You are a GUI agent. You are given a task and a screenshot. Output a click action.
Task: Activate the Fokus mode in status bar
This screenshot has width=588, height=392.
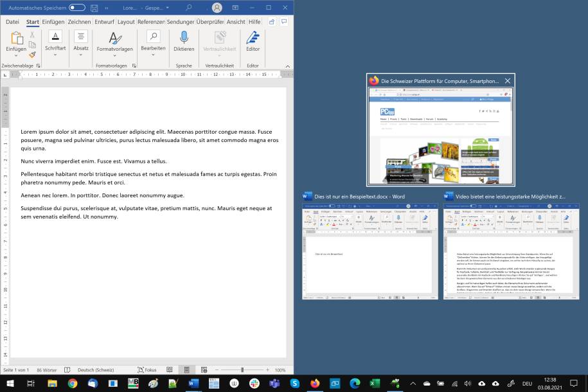(147, 370)
